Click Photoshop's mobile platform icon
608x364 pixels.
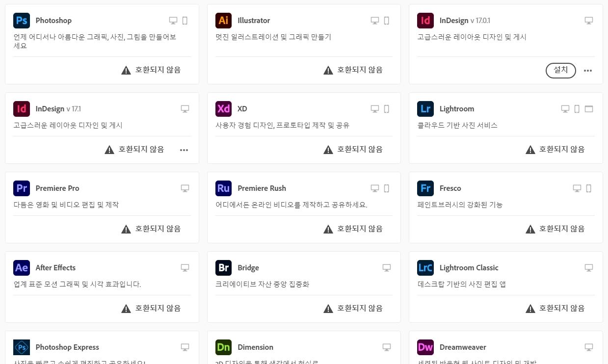[185, 21]
